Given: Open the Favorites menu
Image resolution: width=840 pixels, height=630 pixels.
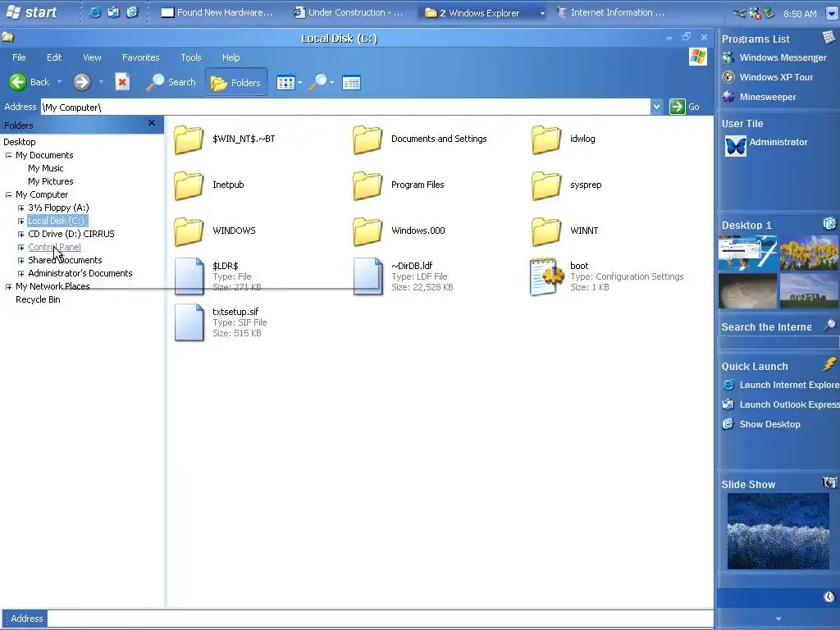Looking at the screenshot, I should pyautogui.click(x=141, y=57).
